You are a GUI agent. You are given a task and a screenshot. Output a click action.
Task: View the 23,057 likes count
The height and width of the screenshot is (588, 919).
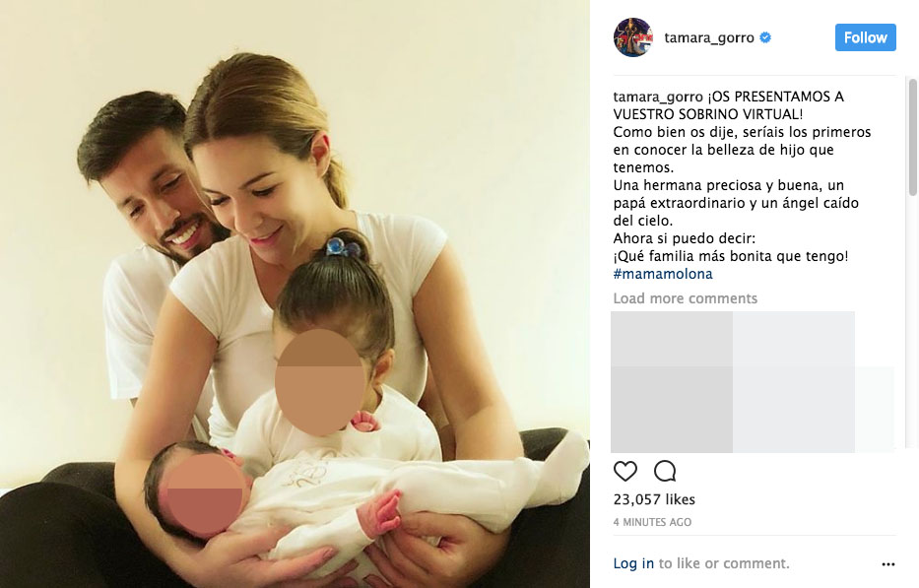click(654, 499)
